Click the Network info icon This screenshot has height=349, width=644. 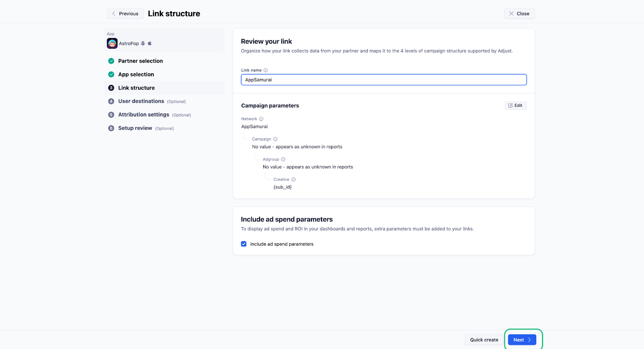[261, 119]
